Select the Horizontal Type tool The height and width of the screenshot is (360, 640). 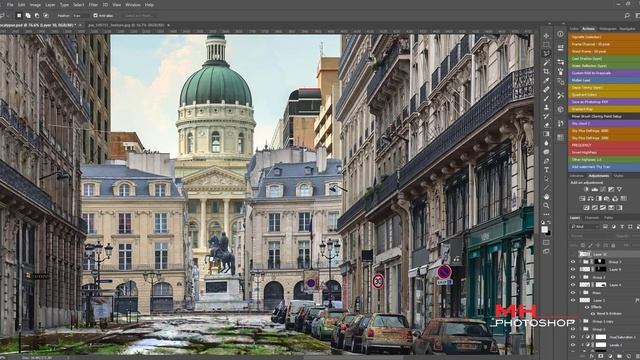point(546,169)
